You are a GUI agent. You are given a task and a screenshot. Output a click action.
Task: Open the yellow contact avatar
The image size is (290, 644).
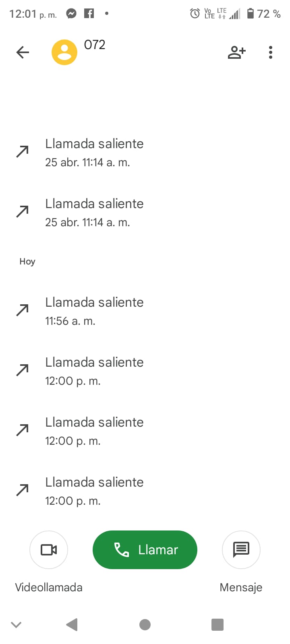click(64, 52)
